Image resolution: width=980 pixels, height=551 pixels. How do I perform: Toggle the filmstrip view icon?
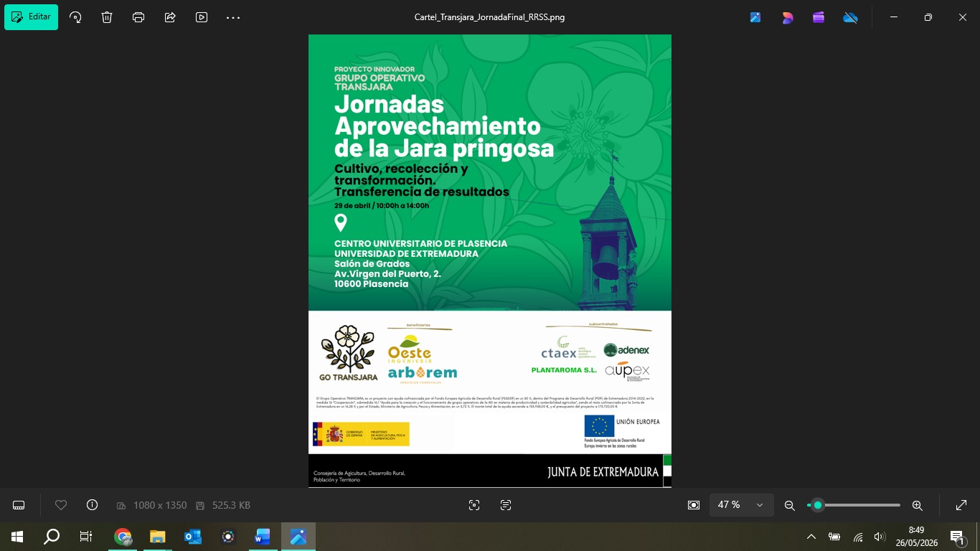19,505
